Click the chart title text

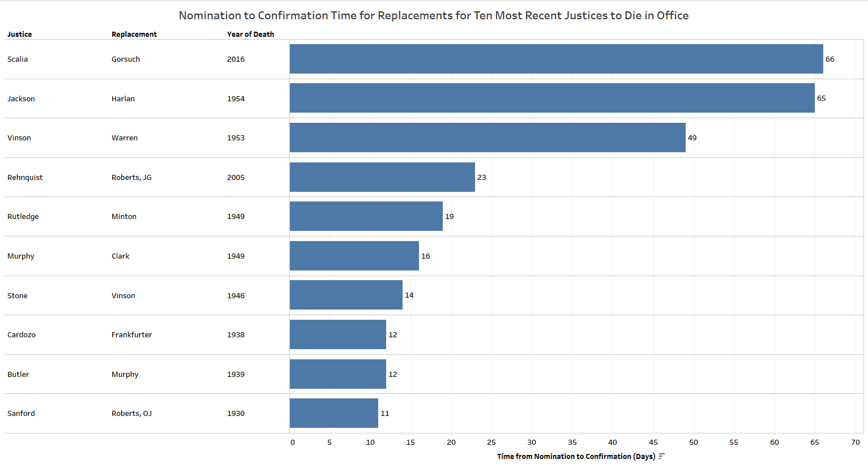pyautogui.click(x=434, y=15)
